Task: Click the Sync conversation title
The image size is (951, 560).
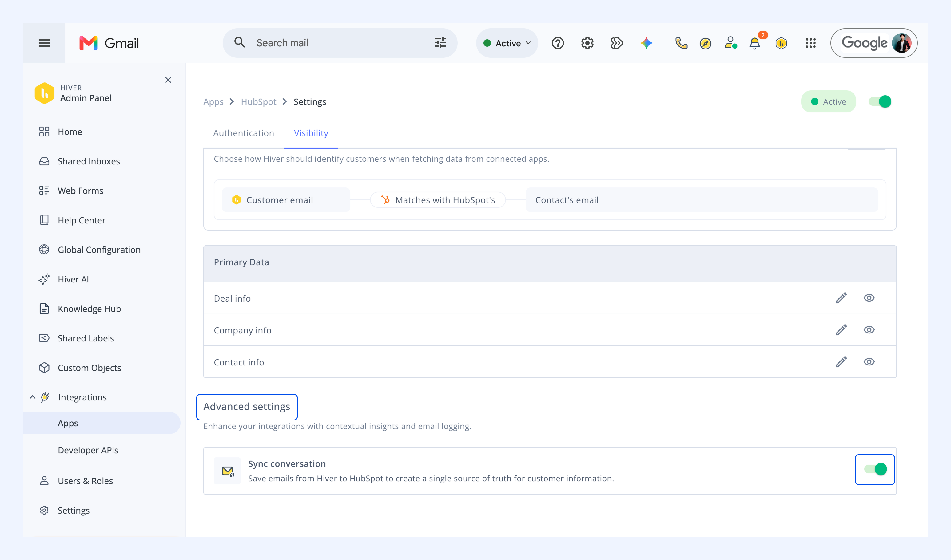Action: coord(287,464)
